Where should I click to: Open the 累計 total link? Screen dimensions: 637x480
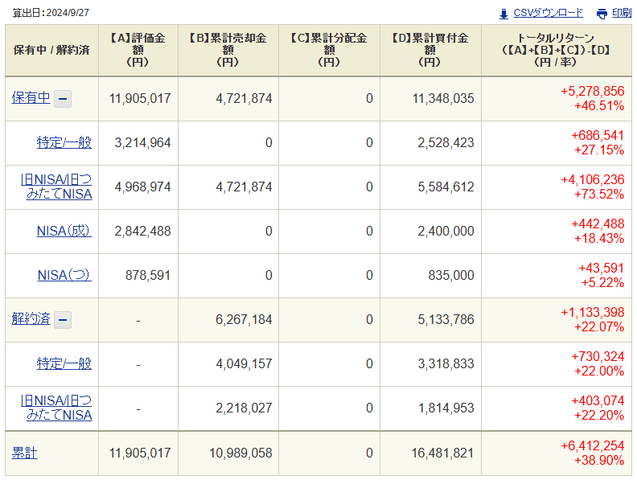[24, 453]
